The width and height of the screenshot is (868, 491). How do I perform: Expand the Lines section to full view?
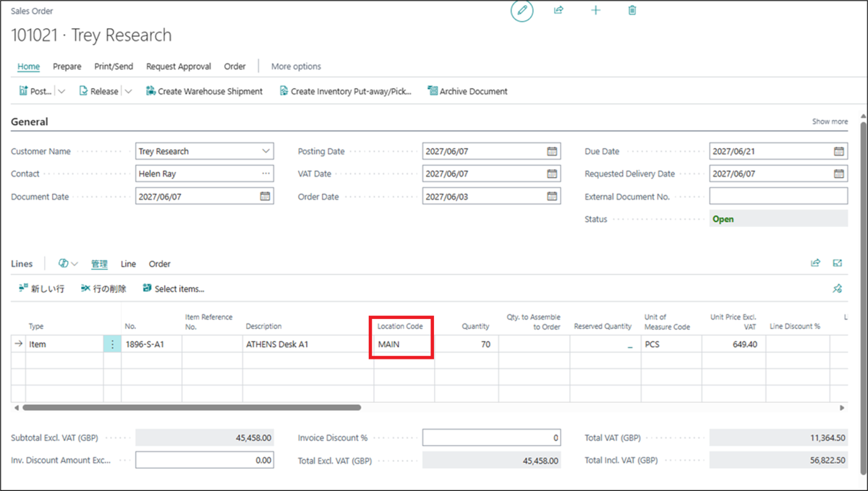838,263
